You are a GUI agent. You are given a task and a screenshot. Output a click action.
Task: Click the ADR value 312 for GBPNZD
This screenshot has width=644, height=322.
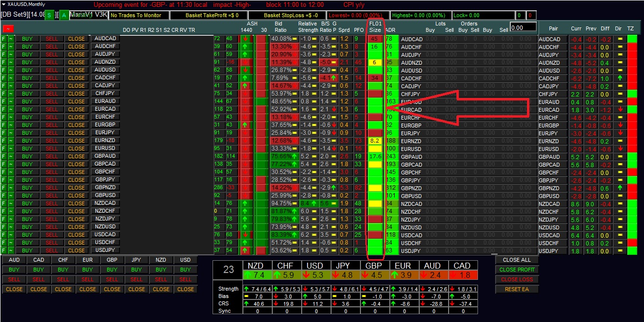[x=391, y=188]
